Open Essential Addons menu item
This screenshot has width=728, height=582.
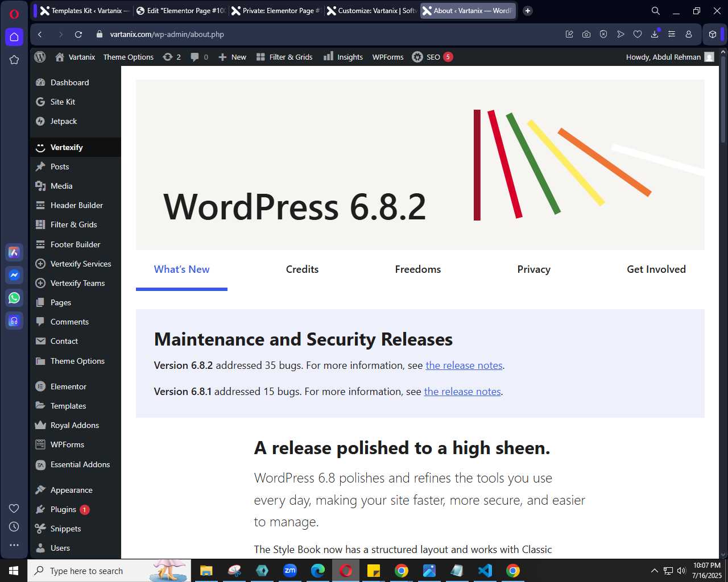(x=75, y=464)
